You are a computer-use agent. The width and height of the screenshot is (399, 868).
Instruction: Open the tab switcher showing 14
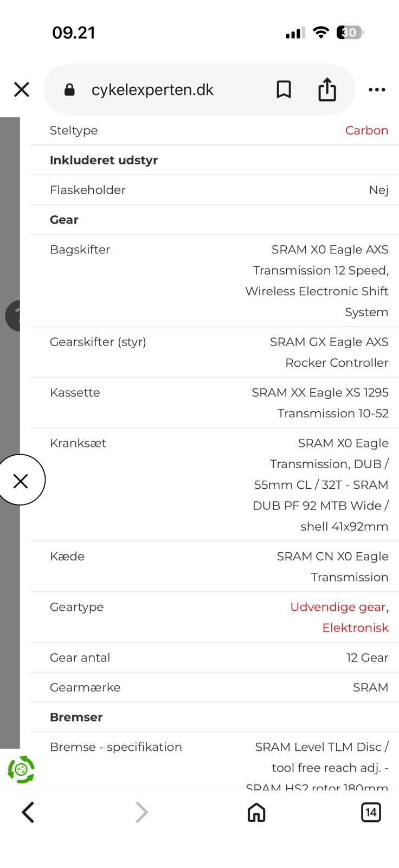(371, 812)
